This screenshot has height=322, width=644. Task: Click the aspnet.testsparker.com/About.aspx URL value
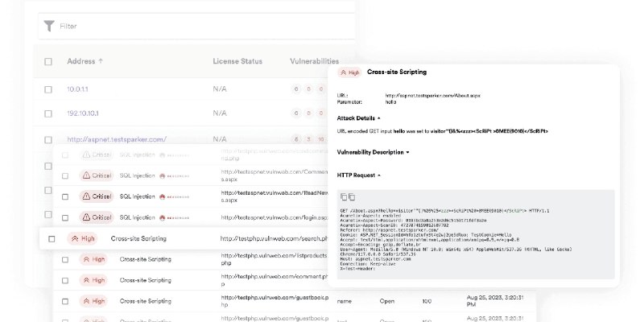(432, 96)
